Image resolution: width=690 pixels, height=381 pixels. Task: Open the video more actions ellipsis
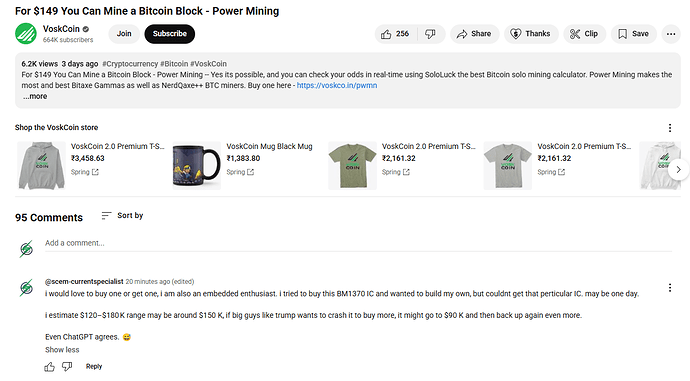(x=671, y=34)
